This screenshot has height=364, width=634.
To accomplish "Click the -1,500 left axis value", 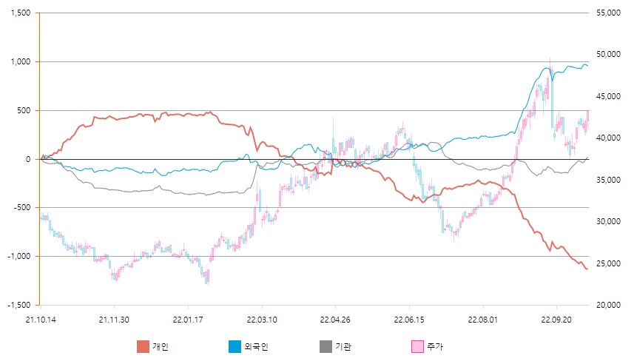I will point(20,305).
